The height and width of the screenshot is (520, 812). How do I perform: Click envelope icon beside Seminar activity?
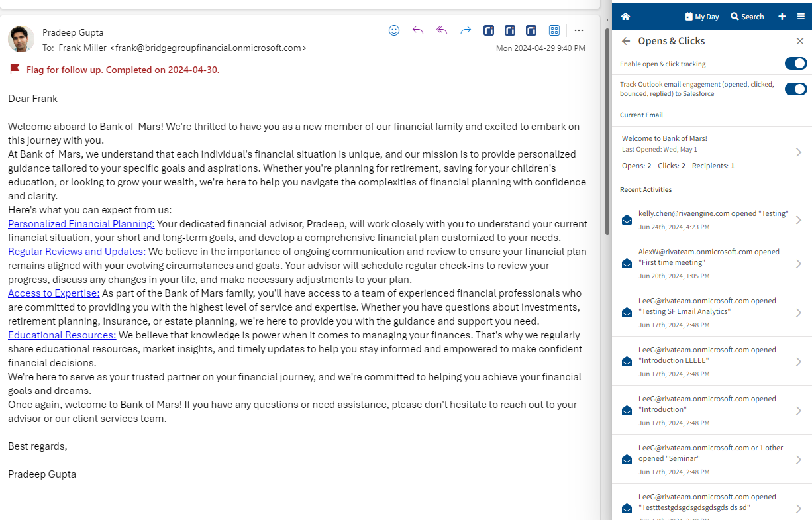pyautogui.click(x=627, y=459)
